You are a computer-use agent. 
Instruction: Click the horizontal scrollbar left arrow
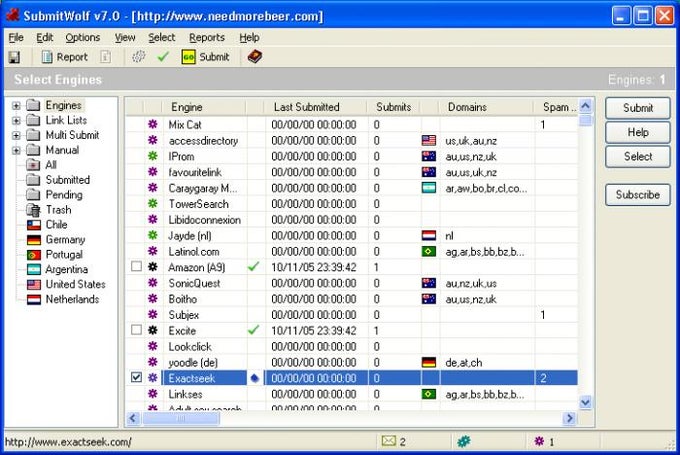coord(133,418)
